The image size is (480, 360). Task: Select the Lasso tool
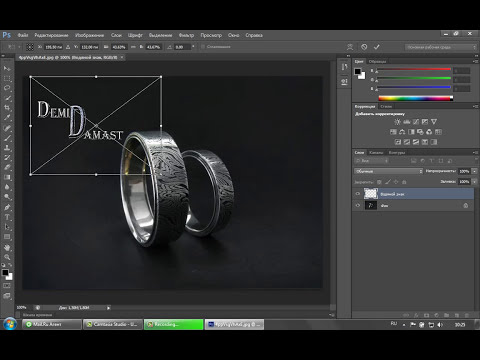7,88
